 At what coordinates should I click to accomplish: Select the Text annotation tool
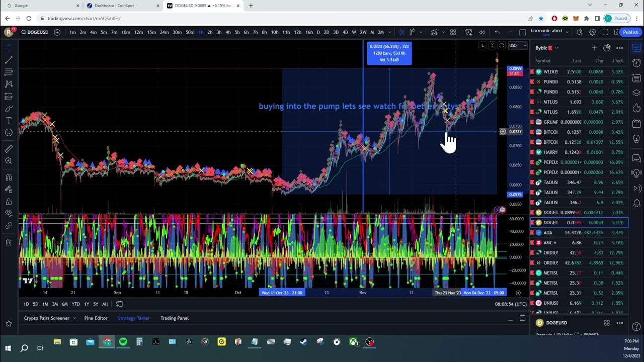coord(9,121)
